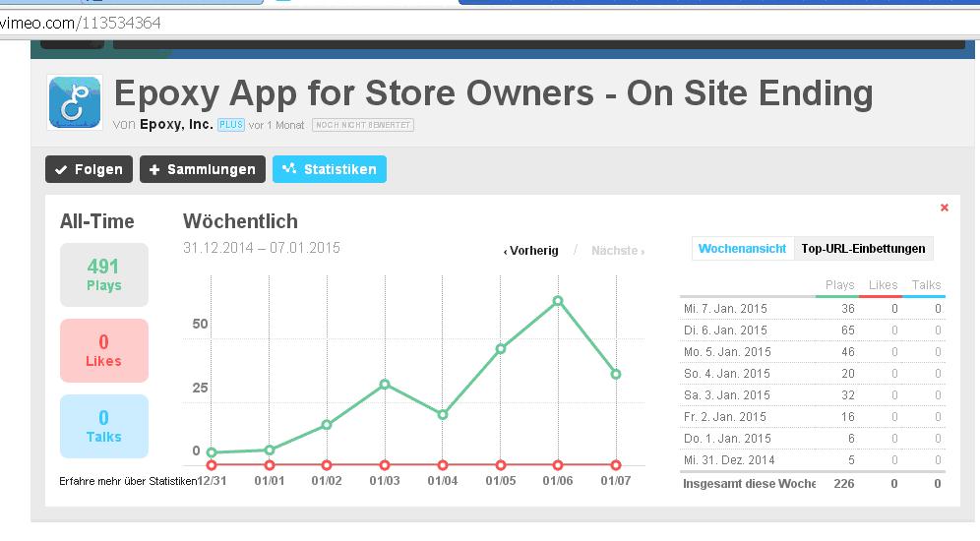Click the Likes column header

[884, 285]
